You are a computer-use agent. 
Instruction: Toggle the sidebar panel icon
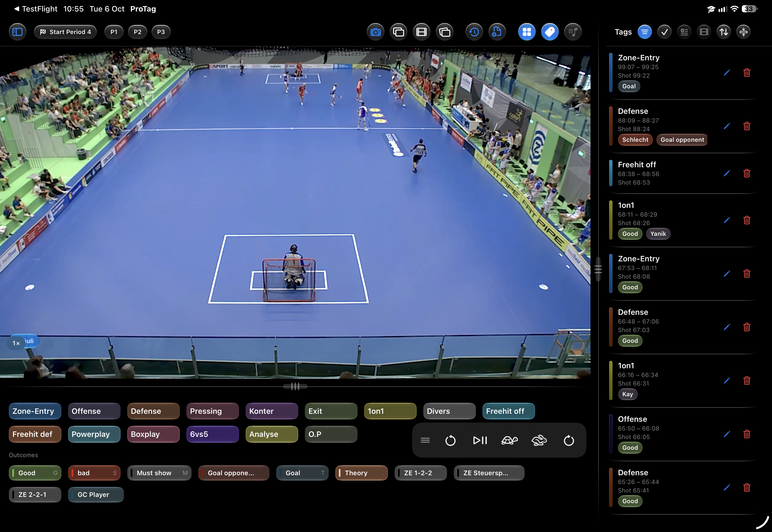coord(17,32)
